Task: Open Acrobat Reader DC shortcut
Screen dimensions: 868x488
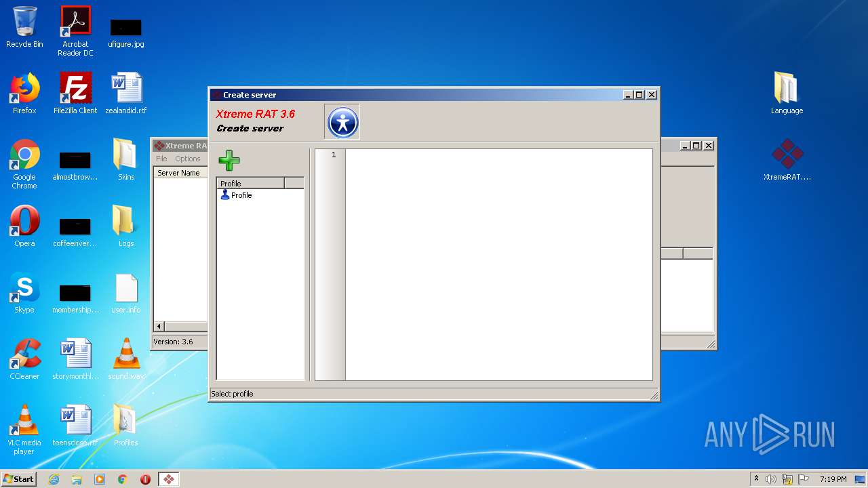Action: (75, 31)
